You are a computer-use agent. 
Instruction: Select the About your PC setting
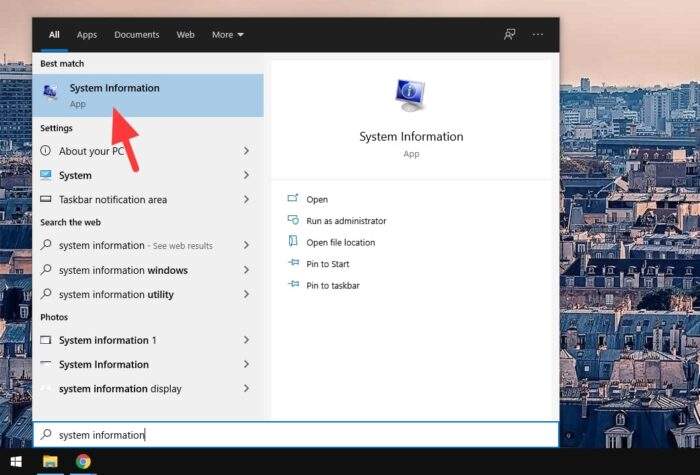148,151
